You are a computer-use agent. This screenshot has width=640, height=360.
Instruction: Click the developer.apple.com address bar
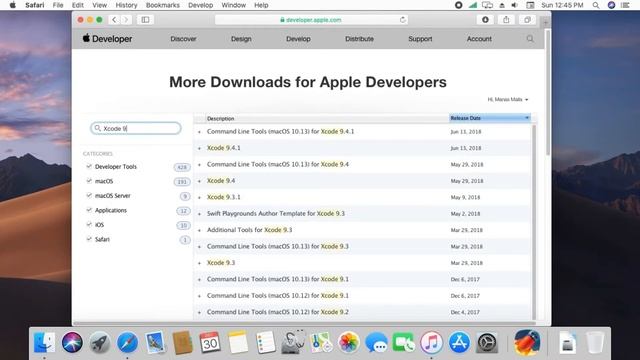[311, 20]
